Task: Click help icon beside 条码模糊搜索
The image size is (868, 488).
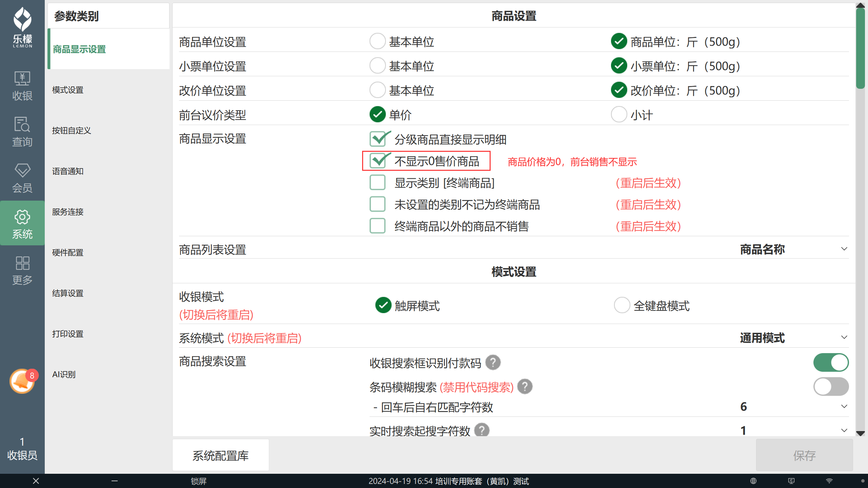Action: point(525,387)
